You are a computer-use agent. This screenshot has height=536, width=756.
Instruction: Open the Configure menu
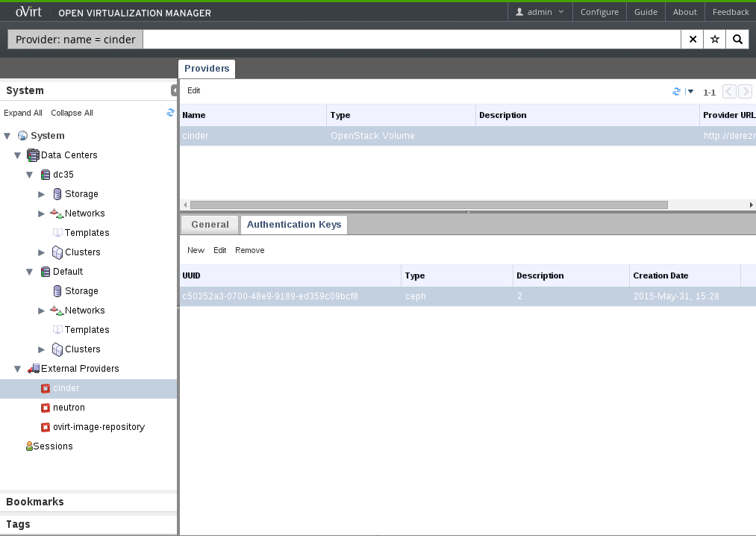pyautogui.click(x=599, y=12)
